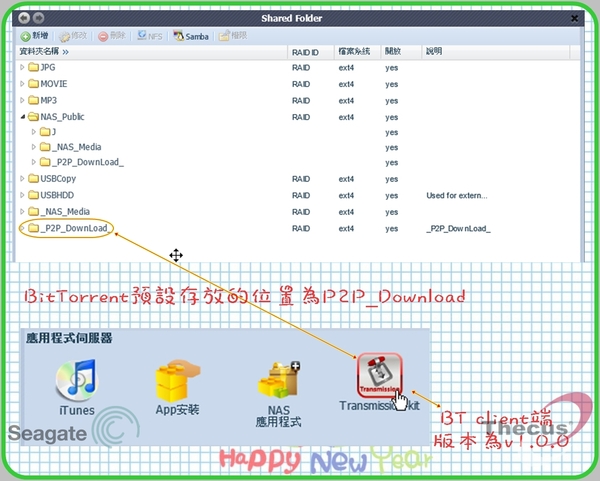This screenshot has height=481, width=600.
Task: Expand the USBCopy folder
Action: click(22, 178)
